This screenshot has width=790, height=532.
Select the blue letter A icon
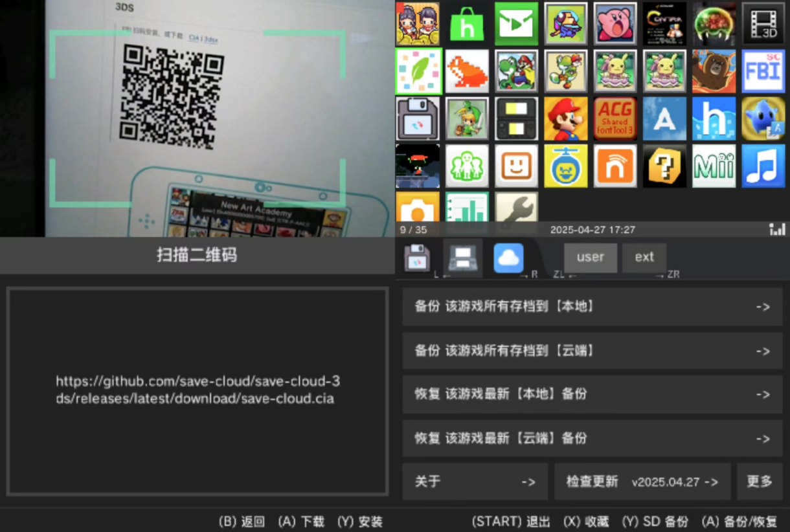(664, 118)
